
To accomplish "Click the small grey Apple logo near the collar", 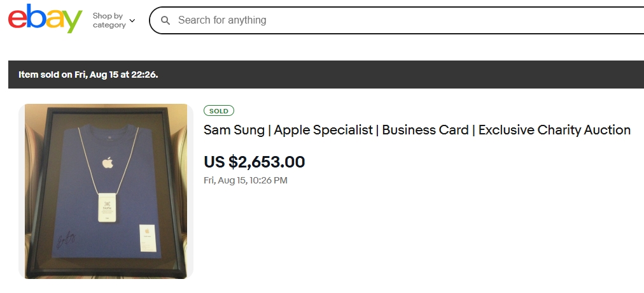I will point(107,136).
